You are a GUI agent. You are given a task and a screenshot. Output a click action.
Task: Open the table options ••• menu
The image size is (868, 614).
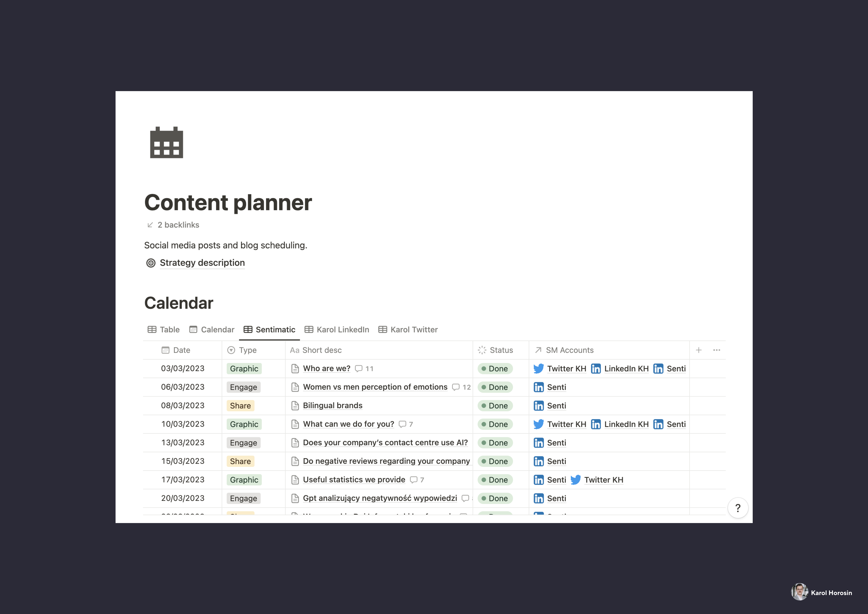click(717, 350)
